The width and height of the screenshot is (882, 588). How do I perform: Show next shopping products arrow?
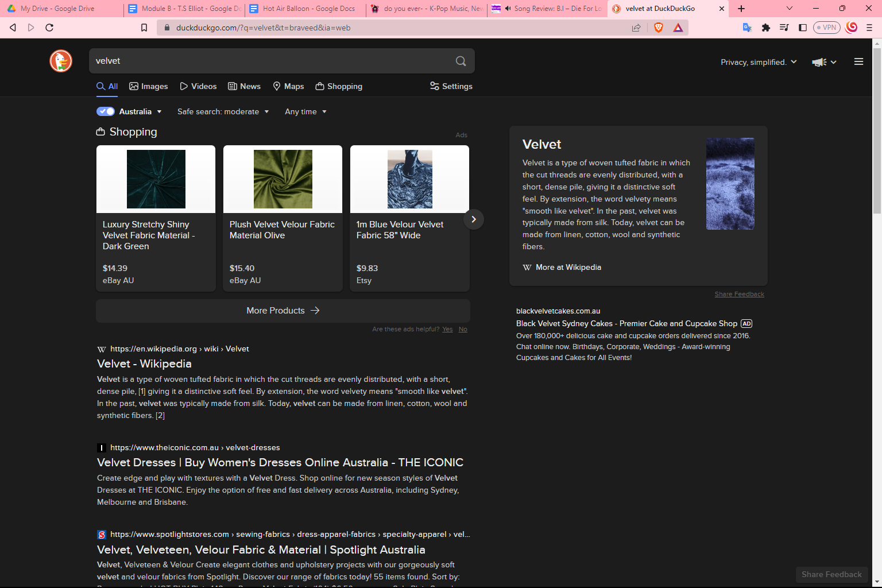pos(473,219)
